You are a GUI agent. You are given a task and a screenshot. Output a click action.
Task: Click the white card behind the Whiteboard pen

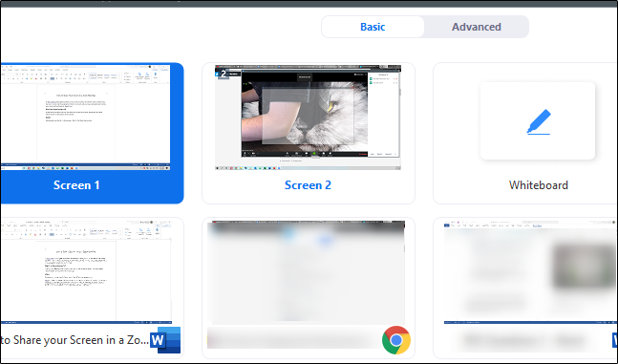click(538, 120)
